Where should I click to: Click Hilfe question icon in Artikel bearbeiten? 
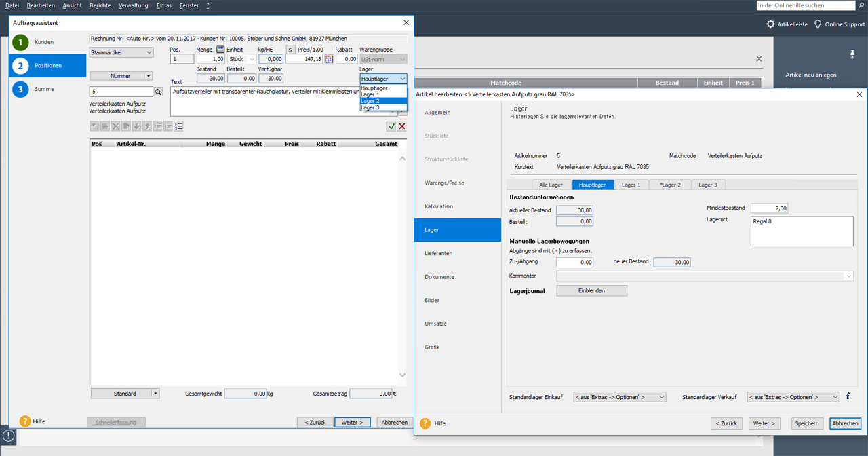pyautogui.click(x=425, y=423)
